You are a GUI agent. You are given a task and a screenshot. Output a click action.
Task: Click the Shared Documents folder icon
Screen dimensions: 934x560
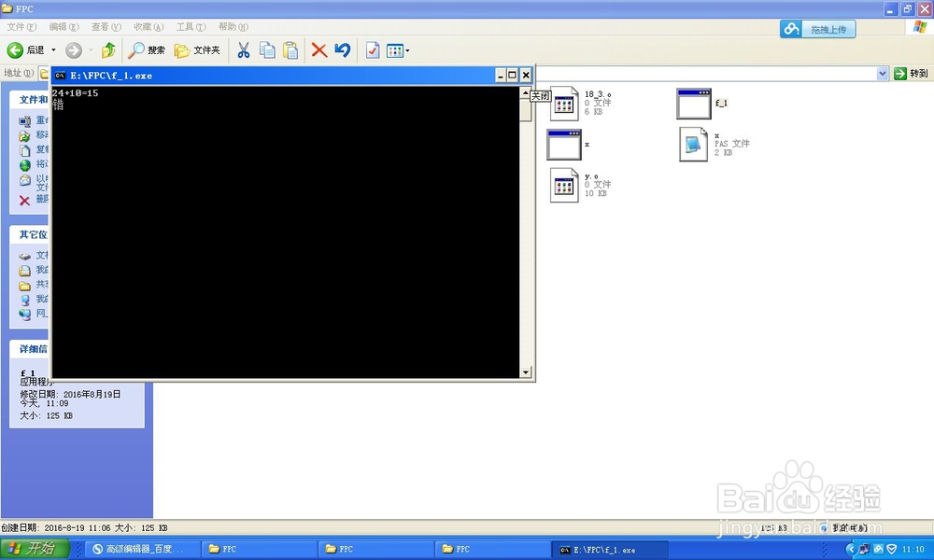point(24,286)
